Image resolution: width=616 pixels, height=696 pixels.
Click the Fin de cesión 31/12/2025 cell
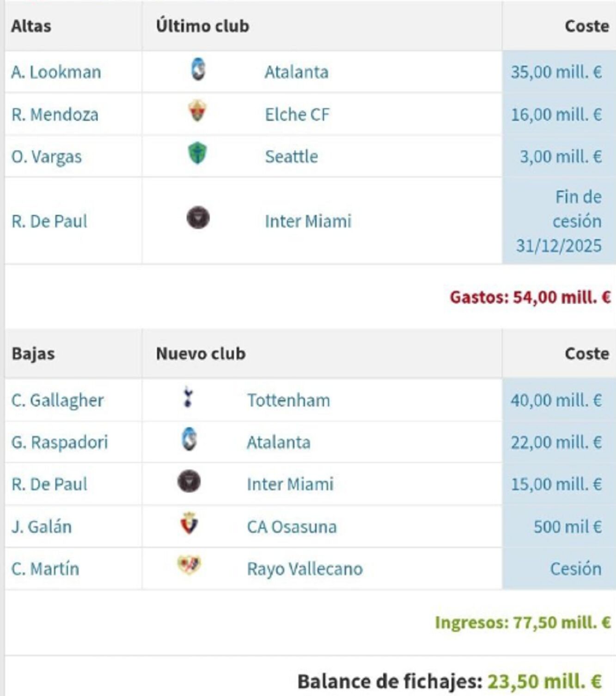pyautogui.click(x=559, y=221)
